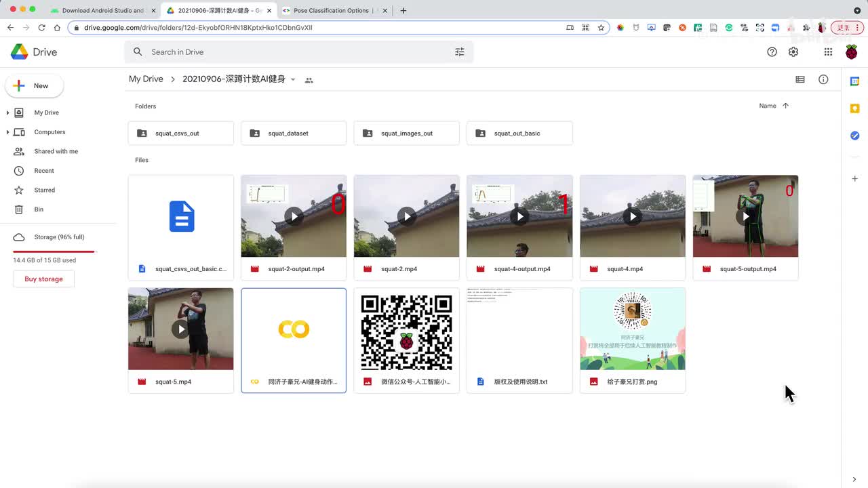Click the Files section label
This screenshot has height=488, width=868.
tap(142, 160)
